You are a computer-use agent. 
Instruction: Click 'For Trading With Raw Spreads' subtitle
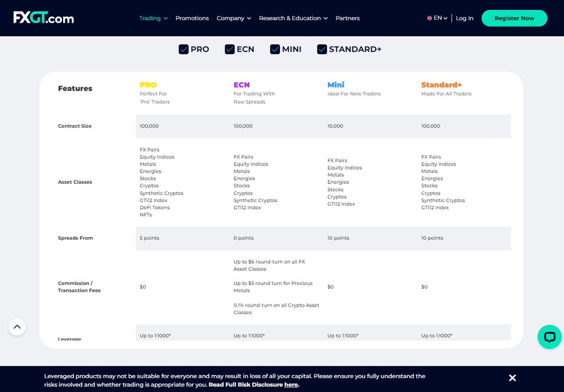pyautogui.click(x=254, y=98)
